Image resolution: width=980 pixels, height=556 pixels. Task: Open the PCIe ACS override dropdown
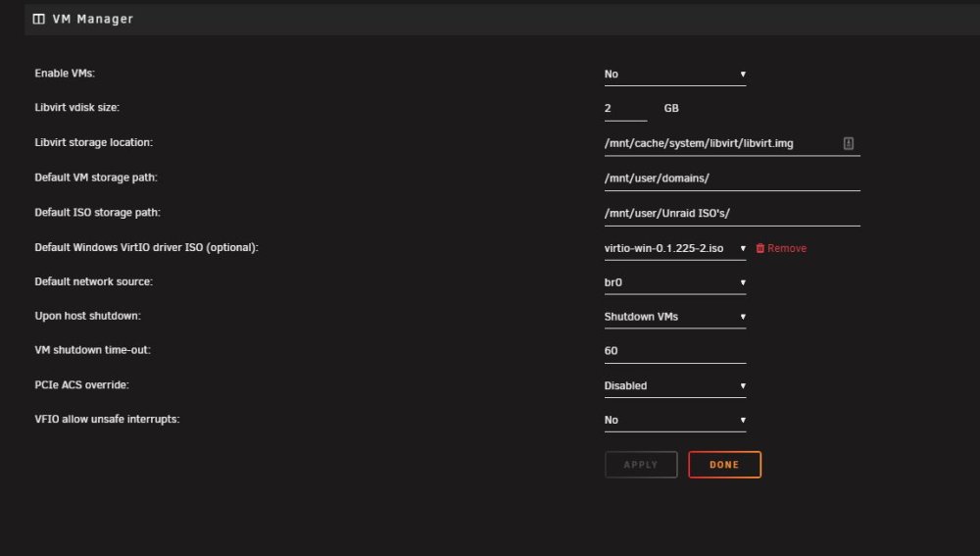pos(675,386)
